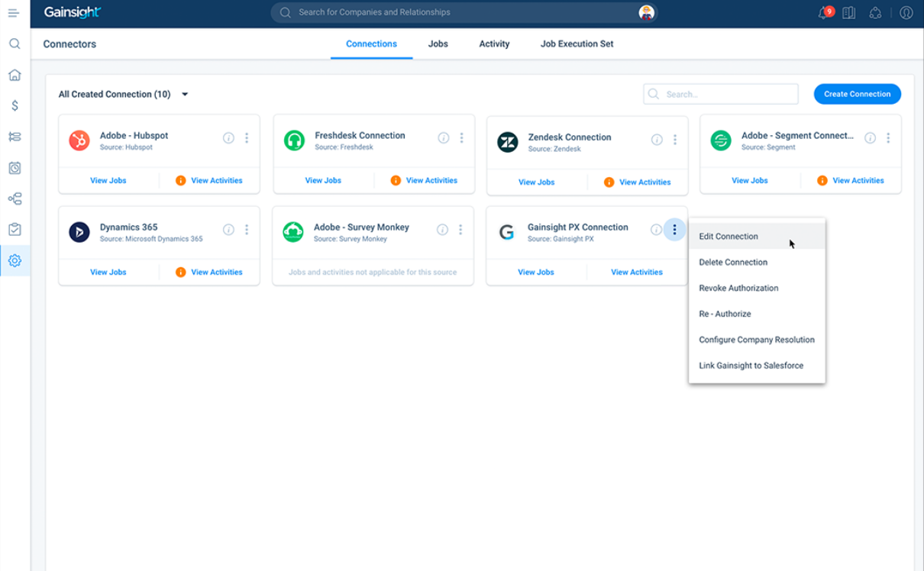Switch to the Activity tab
This screenshot has width=924, height=571.
click(x=494, y=44)
